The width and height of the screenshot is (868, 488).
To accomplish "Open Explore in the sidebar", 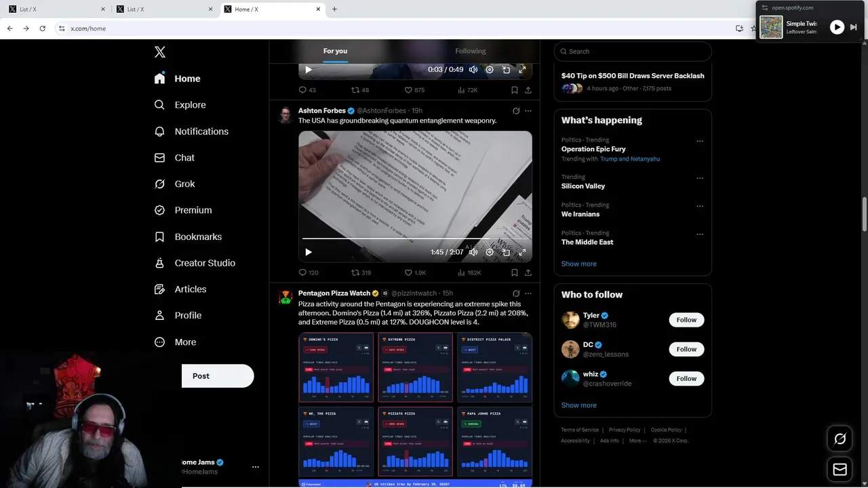I will pos(180,105).
